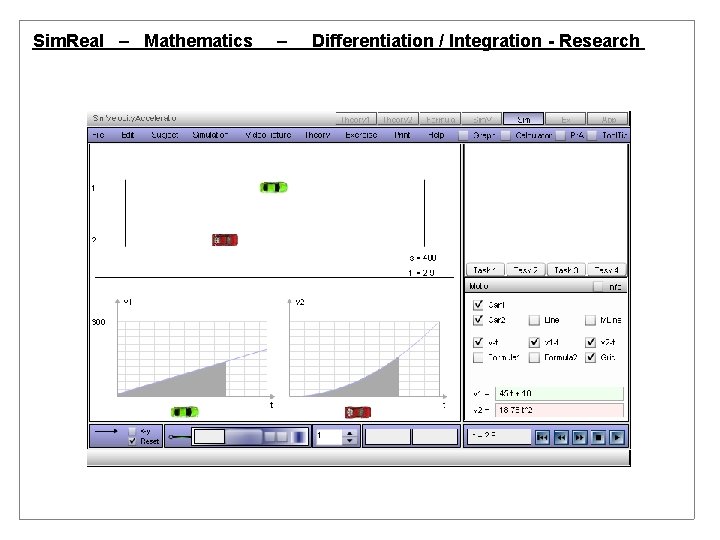Click the v2 formula input field

coord(559,410)
